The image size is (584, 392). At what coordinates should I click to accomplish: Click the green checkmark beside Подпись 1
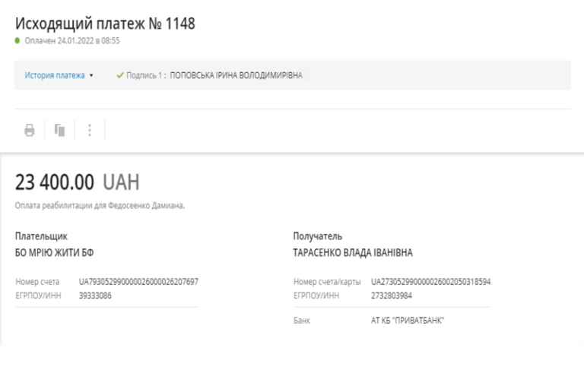120,75
